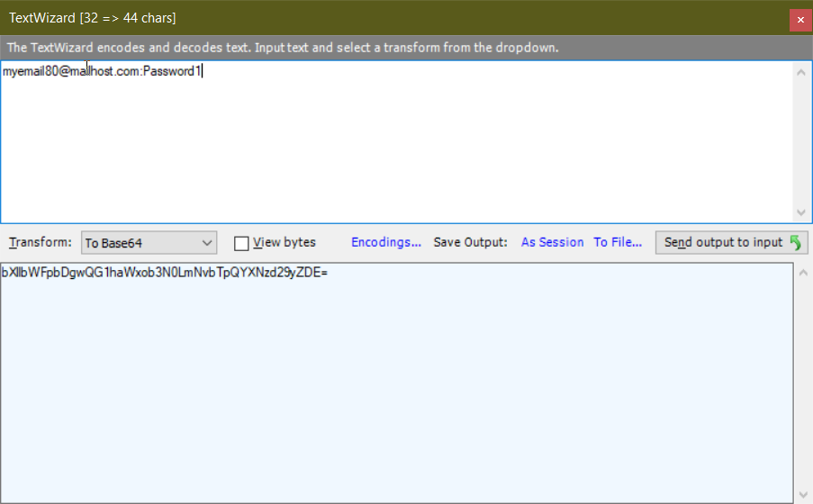
Task: Open the Transform dropdown showing To Base64
Action: click(x=149, y=243)
